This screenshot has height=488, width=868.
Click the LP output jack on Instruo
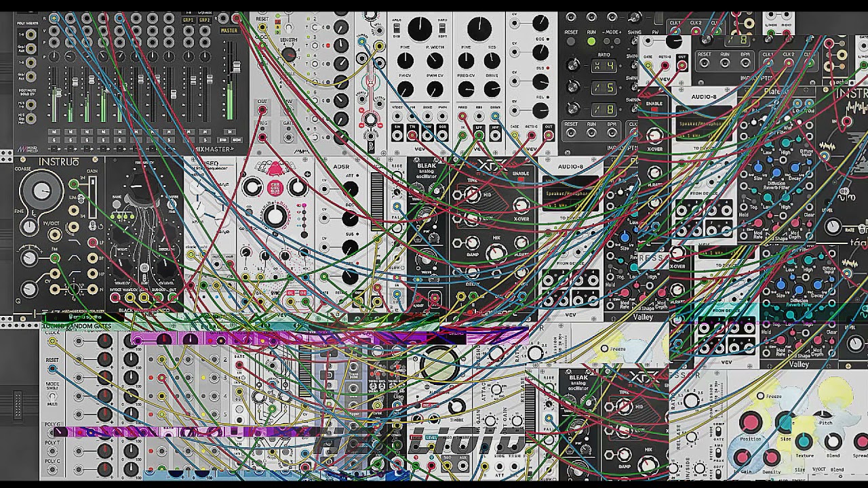tap(93, 242)
